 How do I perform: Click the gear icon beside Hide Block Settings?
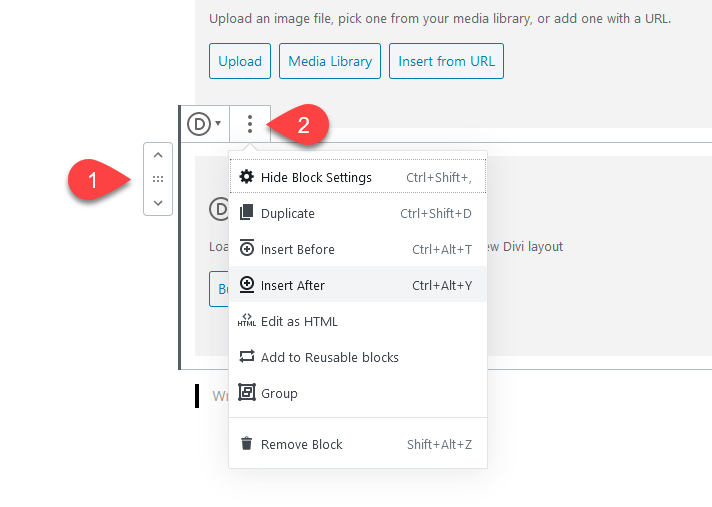click(247, 177)
